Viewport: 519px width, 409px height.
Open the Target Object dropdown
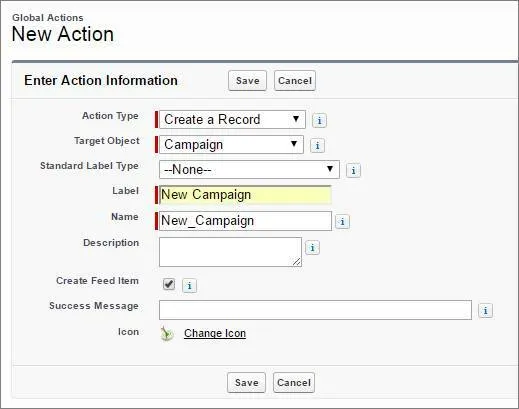231,144
